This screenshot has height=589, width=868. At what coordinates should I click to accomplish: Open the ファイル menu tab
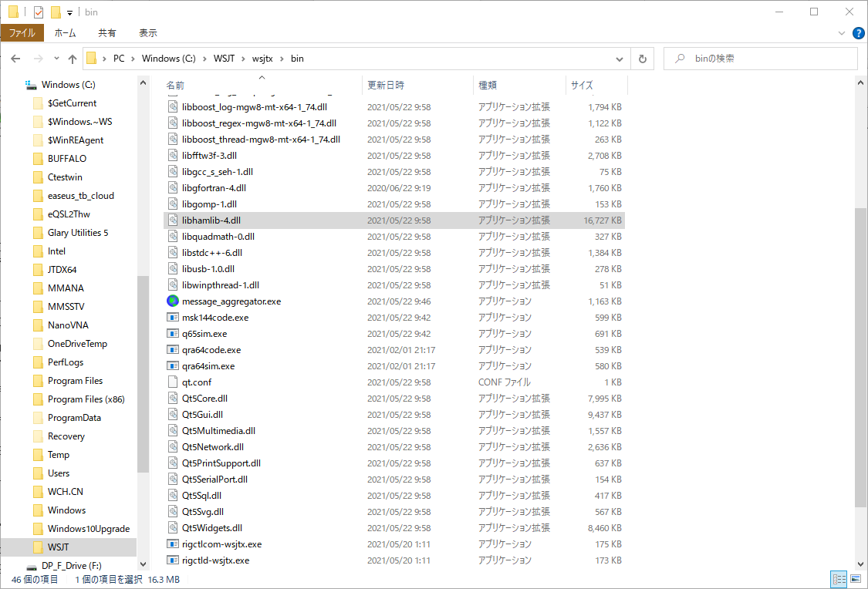[22, 33]
